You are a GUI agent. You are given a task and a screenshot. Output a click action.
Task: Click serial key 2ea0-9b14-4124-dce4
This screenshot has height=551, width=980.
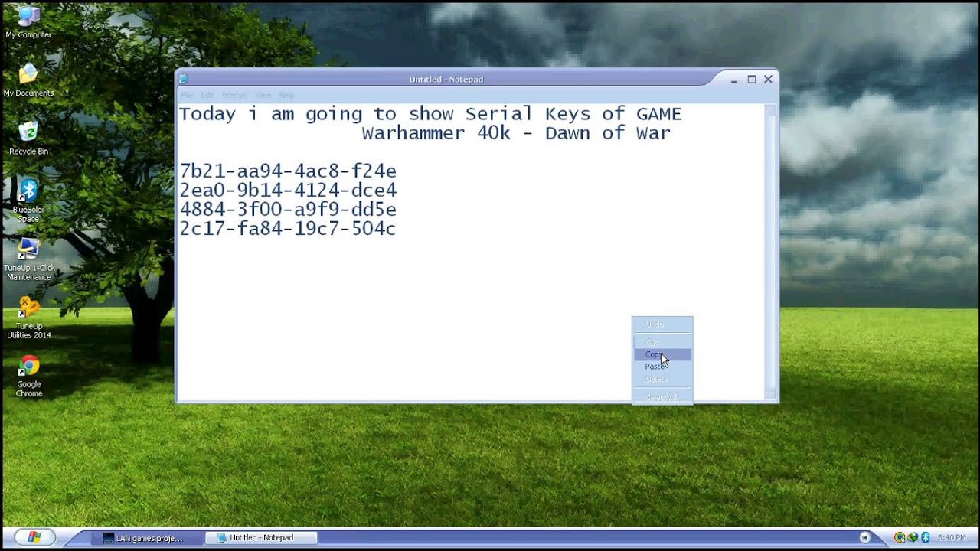click(x=288, y=190)
